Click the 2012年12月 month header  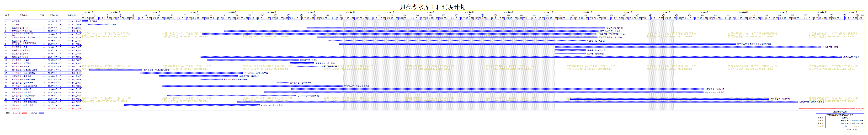coord(116,12)
